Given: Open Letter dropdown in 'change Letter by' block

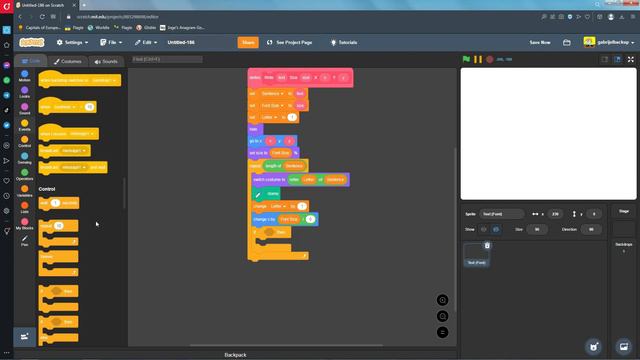Looking at the screenshot, I should click(x=278, y=207).
